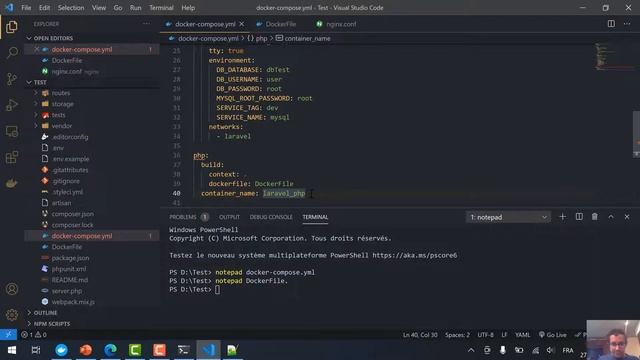Open Microsoft Edge from taskbar
Image resolution: width=640 pixels, height=360 pixels.
(110, 350)
